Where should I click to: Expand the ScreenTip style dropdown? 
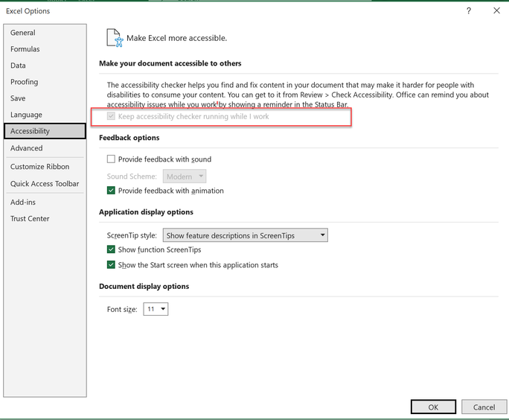pos(245,235)
